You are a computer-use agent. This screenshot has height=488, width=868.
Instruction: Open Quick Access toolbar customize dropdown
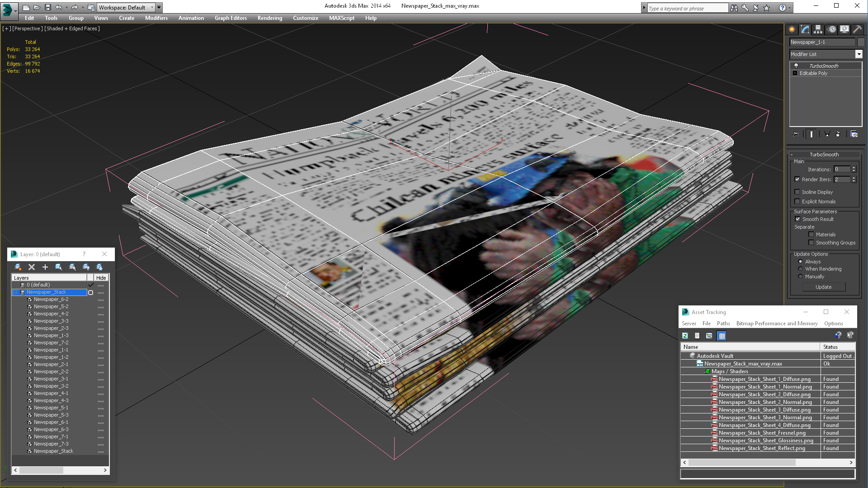(x=159, y=7)
